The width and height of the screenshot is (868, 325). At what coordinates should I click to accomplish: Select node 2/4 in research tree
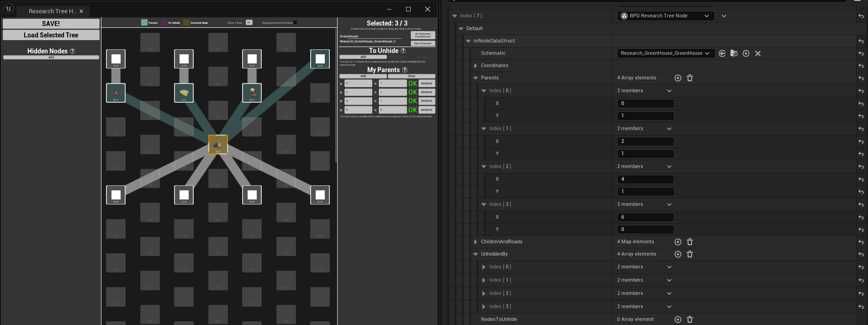(184, 195)
